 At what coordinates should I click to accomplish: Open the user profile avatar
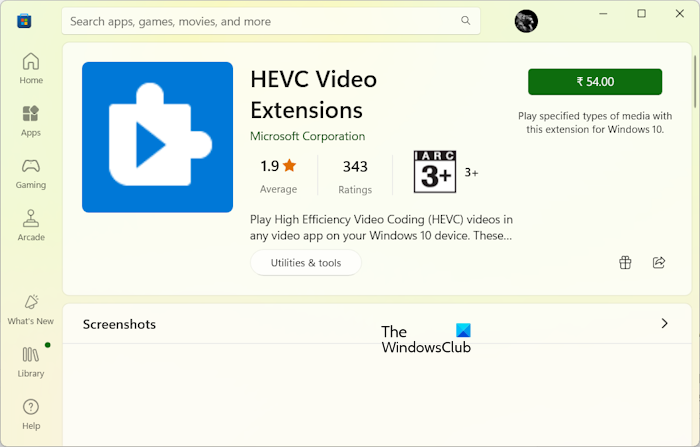(x=526, y=21)
